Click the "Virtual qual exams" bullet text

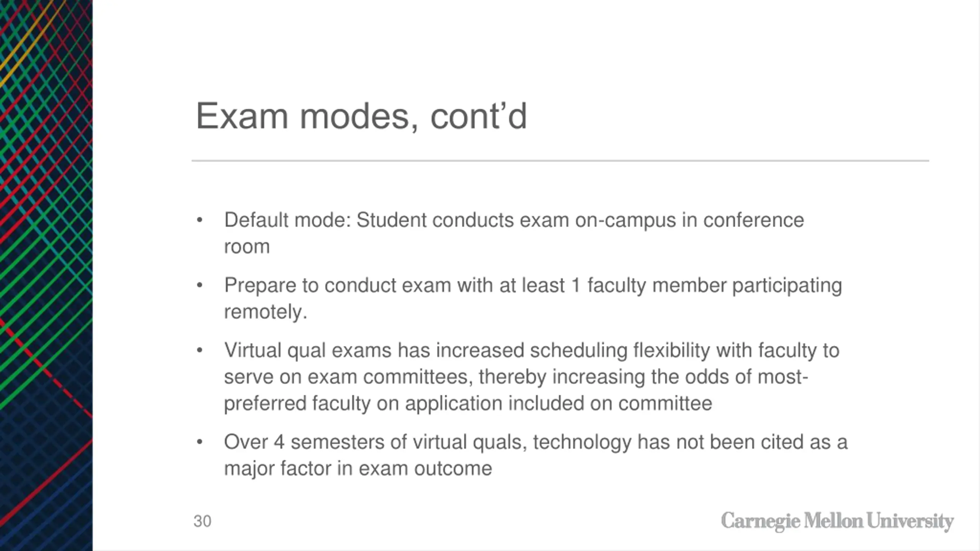(532, 377)
